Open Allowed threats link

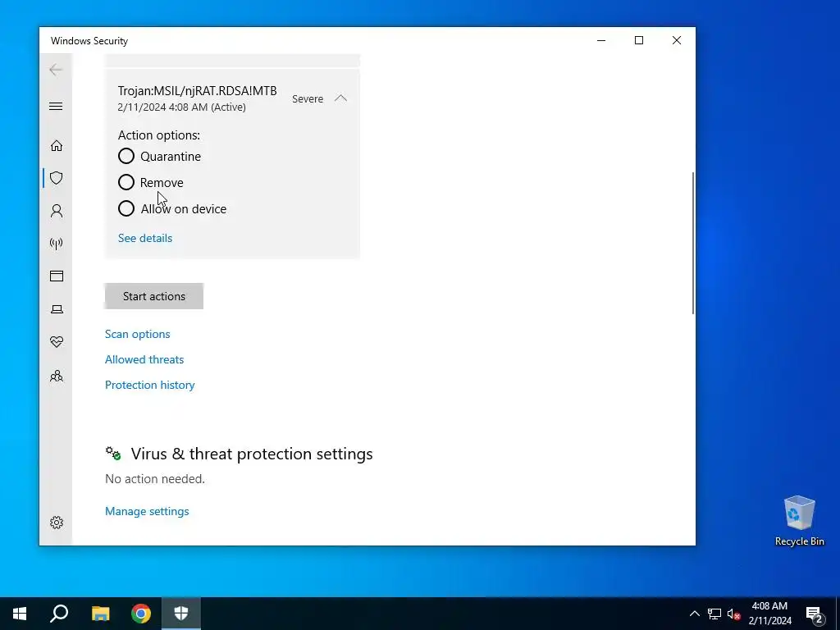144,359
